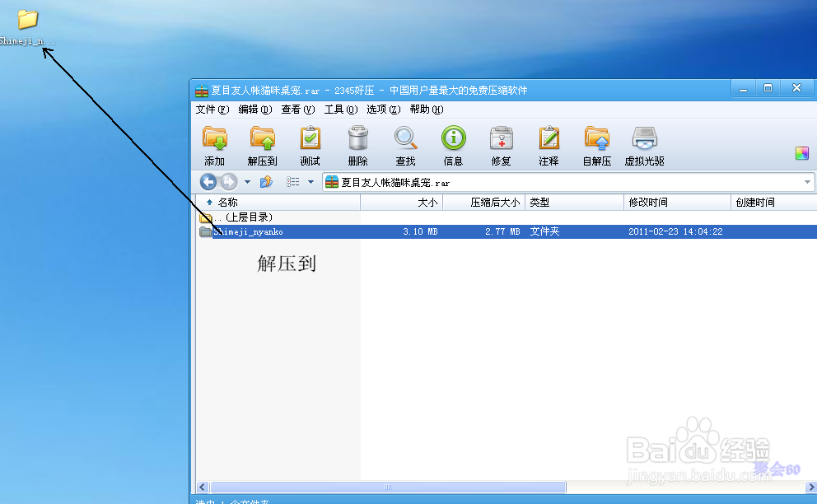Open the 文件(F) menu

(x=212, y=110)
